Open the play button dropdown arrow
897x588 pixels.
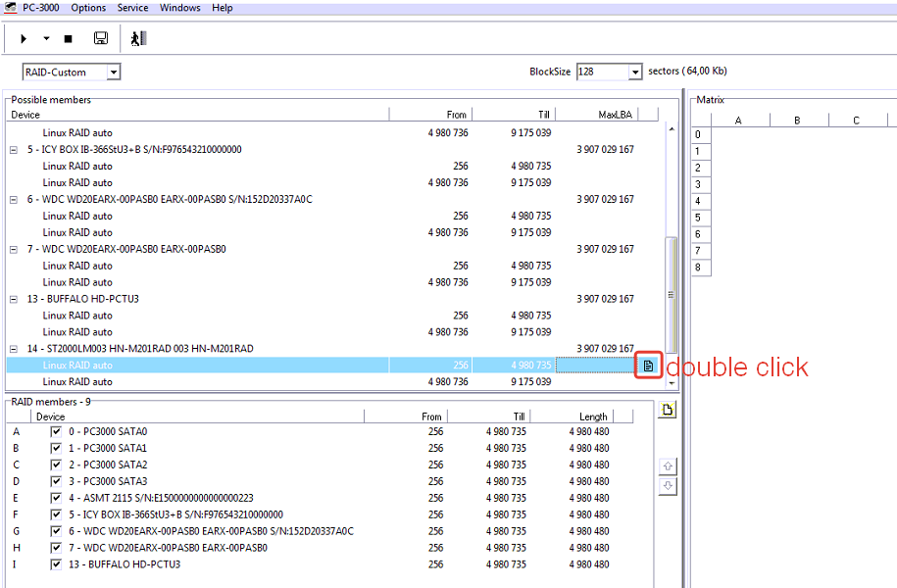(x=46, y=39)
